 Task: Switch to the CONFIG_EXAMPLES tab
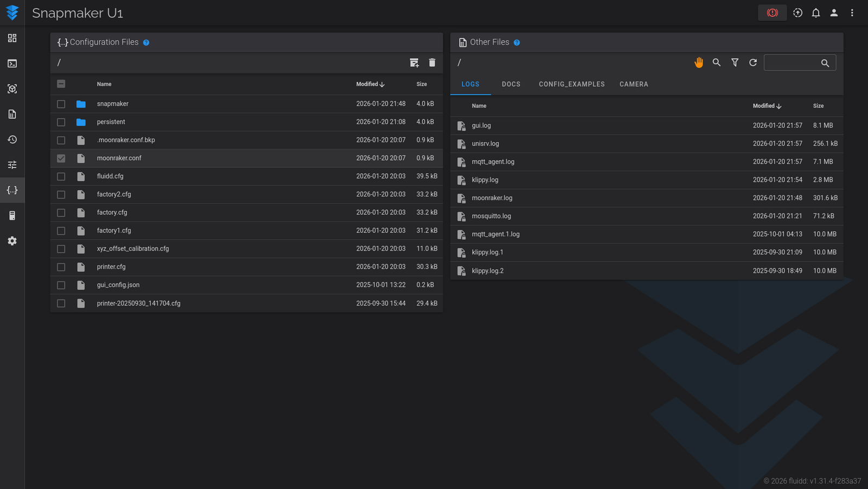572,84
